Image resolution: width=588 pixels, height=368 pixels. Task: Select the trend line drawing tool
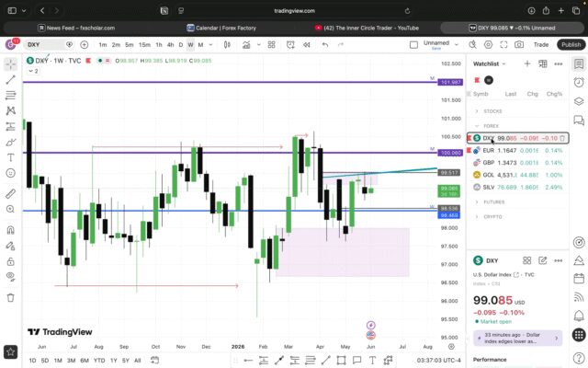(x=10, y=80)
